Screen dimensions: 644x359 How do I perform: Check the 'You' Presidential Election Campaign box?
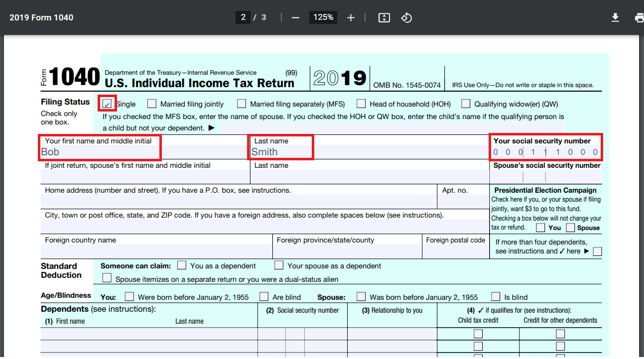[x=540, y=228]
